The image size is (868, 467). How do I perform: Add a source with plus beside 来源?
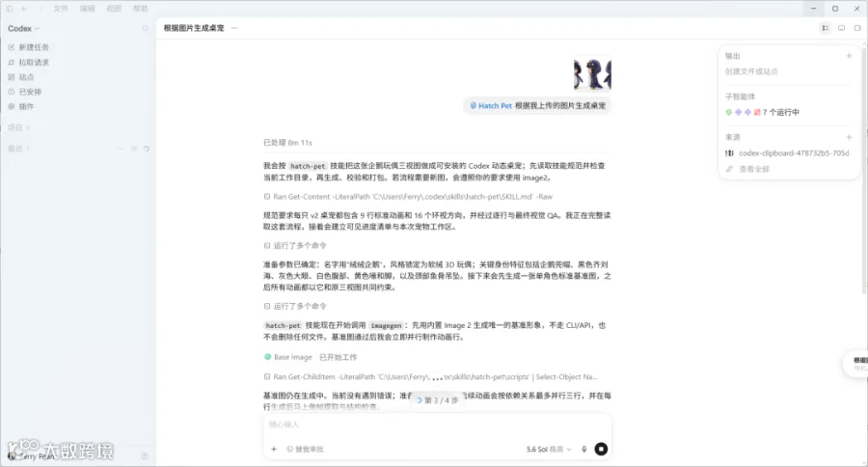pos(849,137)
